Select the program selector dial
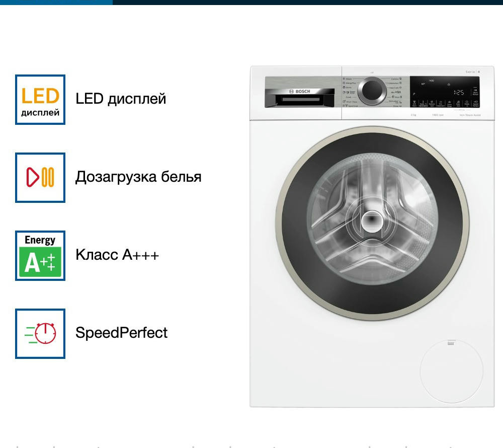This screenshot has width=503, height=448. 372,91
